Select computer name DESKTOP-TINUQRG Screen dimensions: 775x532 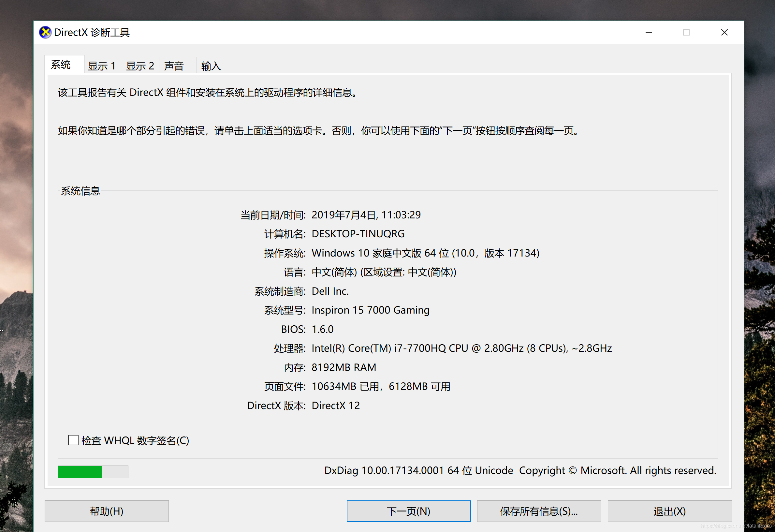pos(358,233)
